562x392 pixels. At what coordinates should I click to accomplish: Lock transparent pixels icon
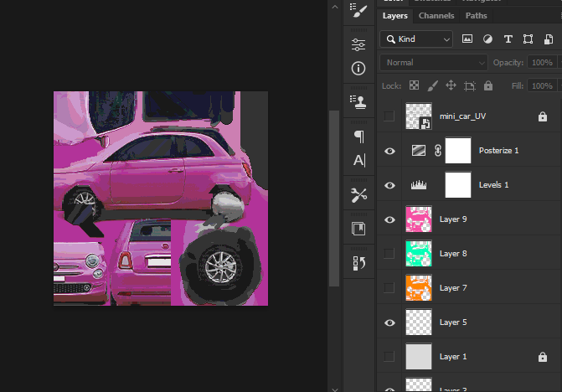[414, 85]
